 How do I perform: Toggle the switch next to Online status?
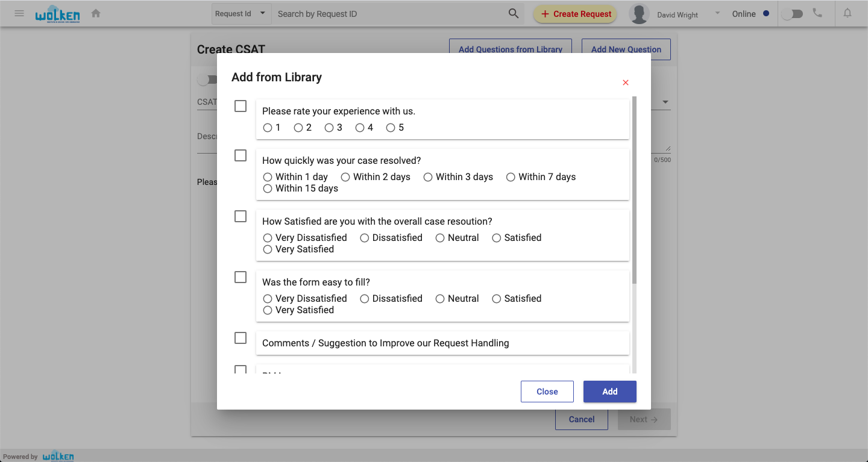[792, 14]
